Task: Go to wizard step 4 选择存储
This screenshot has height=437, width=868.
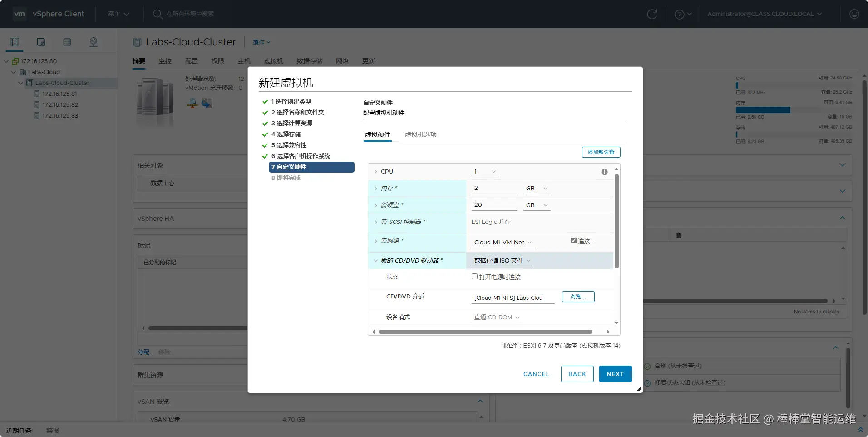Action: [x=286, y=134]
